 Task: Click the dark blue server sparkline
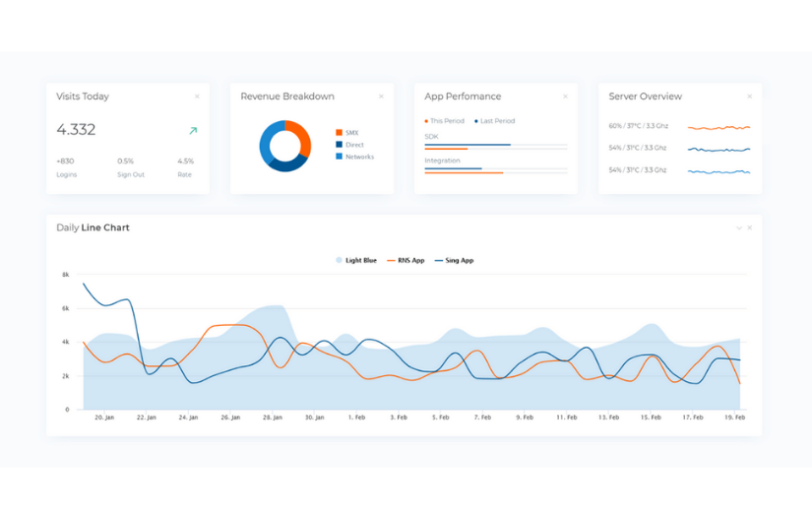click(718, 150)
